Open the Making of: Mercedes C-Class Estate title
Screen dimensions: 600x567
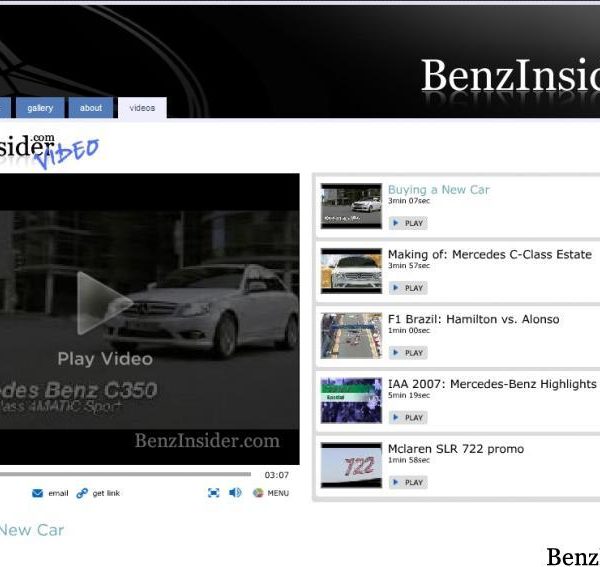(490, 254)
